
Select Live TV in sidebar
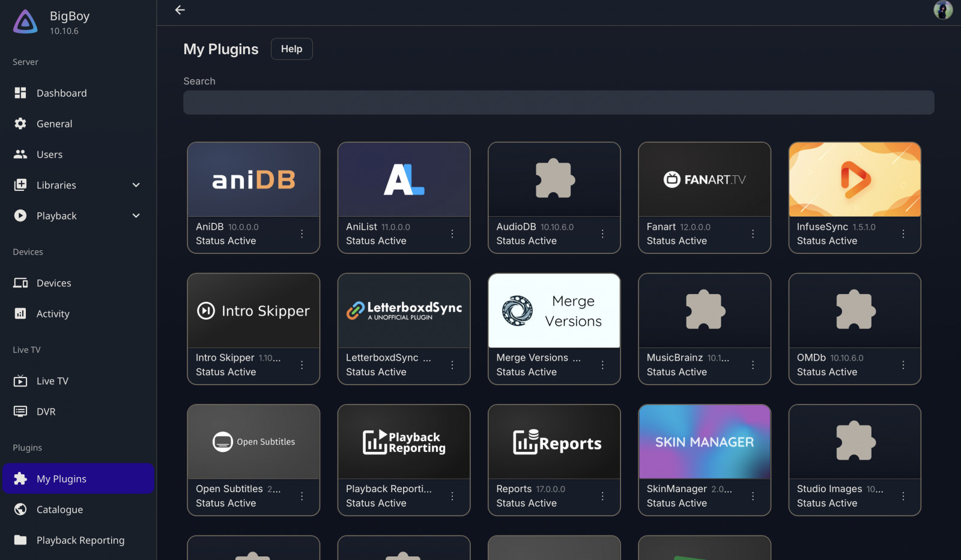point(52,381)
